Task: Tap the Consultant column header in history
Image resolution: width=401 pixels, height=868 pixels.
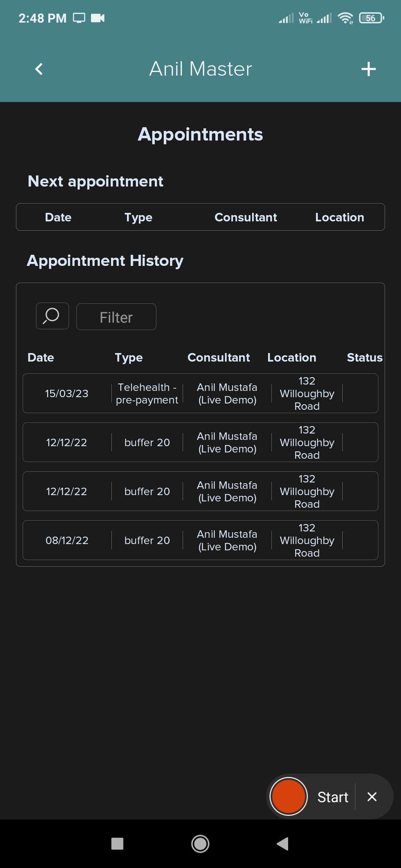Action: 219,358
